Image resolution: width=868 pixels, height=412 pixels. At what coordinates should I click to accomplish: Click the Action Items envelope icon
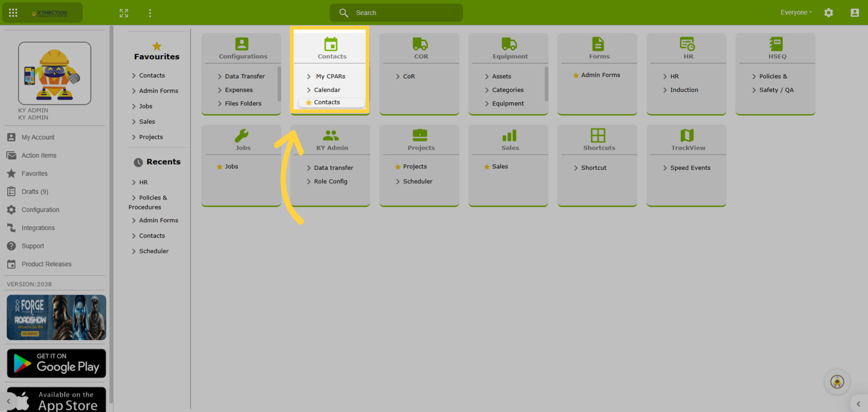pyautogui.click(x=11, y=155)
